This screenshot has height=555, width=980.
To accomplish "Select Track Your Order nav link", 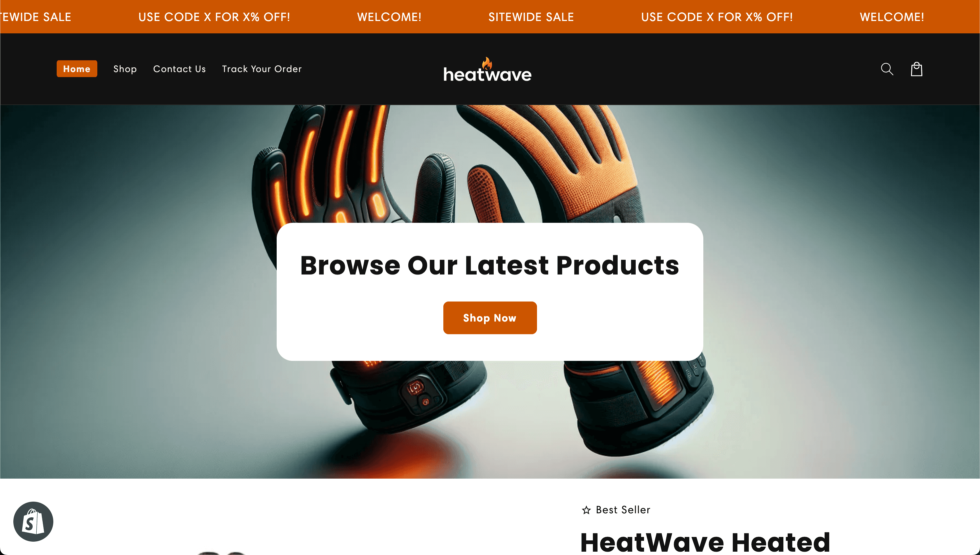I will (262, 69).
